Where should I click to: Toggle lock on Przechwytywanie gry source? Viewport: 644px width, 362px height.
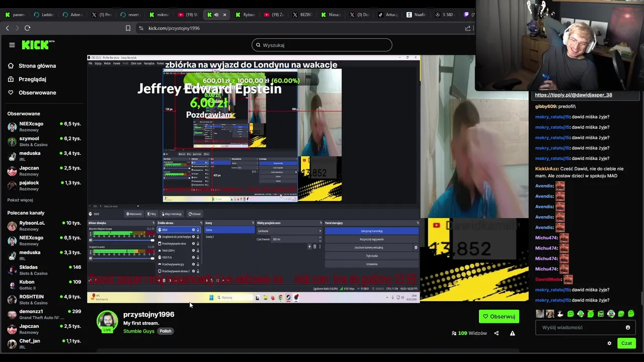(x=198, y=264)
